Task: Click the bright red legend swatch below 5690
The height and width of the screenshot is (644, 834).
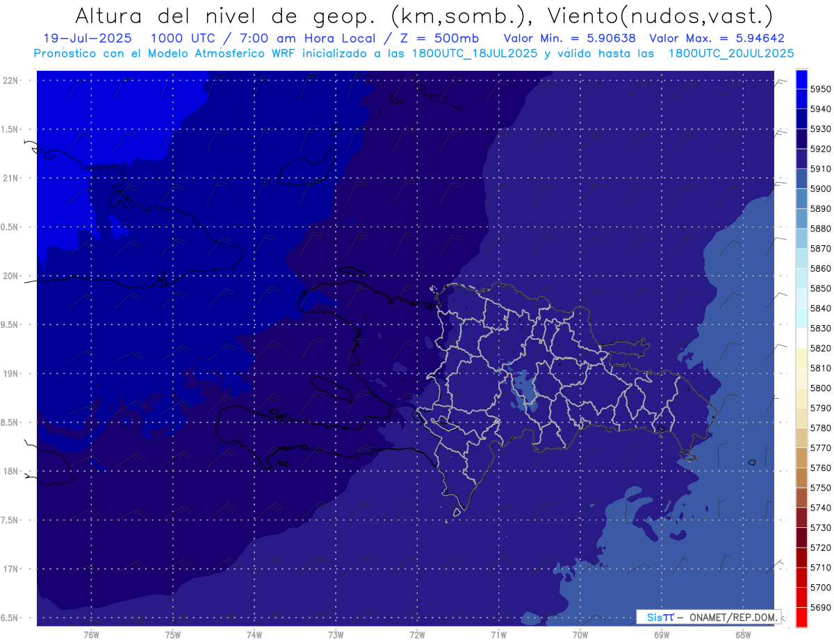Action: point(801,617)
